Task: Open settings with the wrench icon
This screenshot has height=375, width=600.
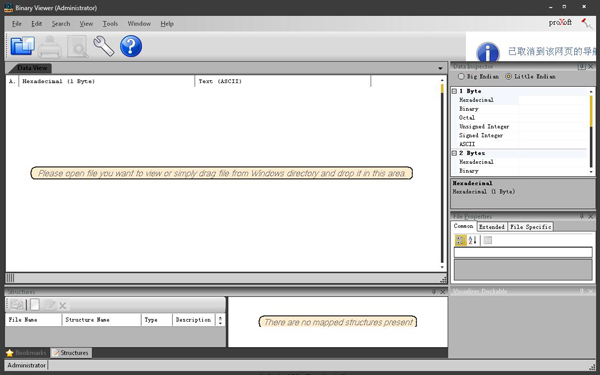Action: tap(104, 46)
